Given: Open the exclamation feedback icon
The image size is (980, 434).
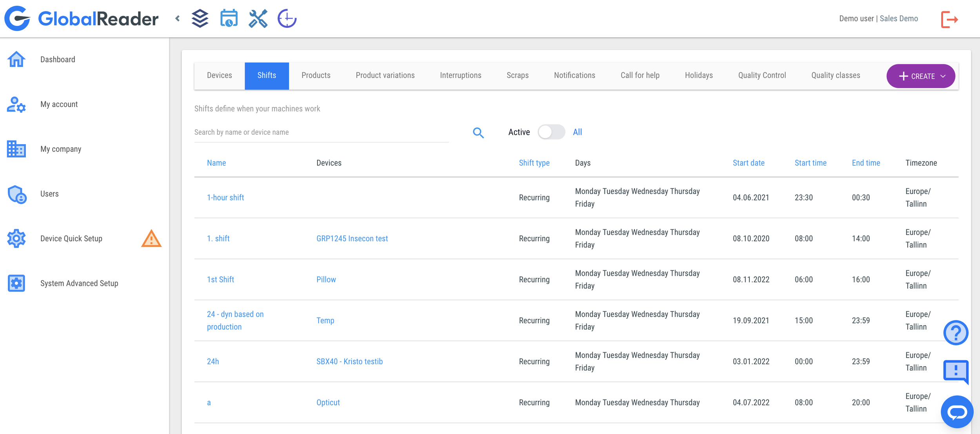Looking at the screenshot, I should [x=955, y=371].
